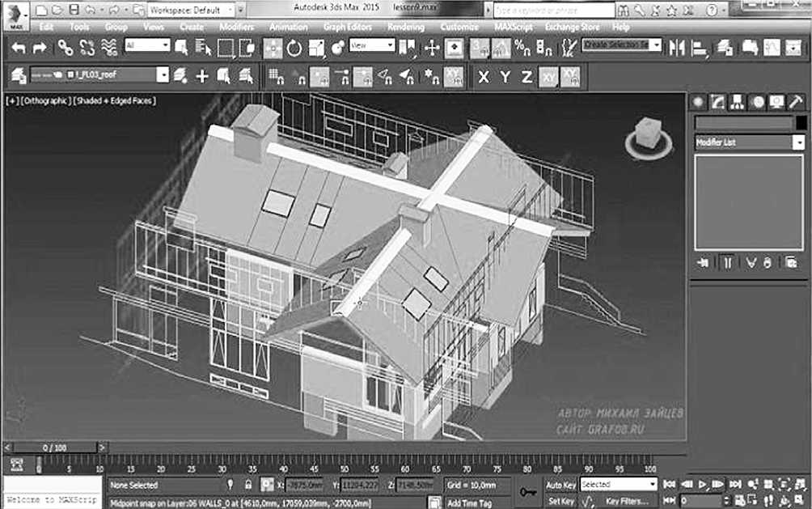This screenshot has height=509, width=812.
Task: Open the Animation menu
Action: [x=289, y=27]
